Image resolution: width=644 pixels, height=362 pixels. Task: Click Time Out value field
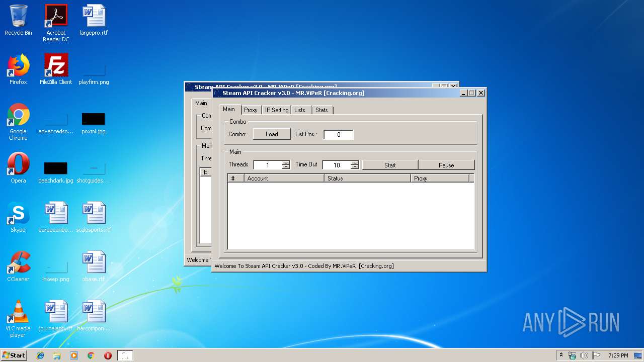337,165
